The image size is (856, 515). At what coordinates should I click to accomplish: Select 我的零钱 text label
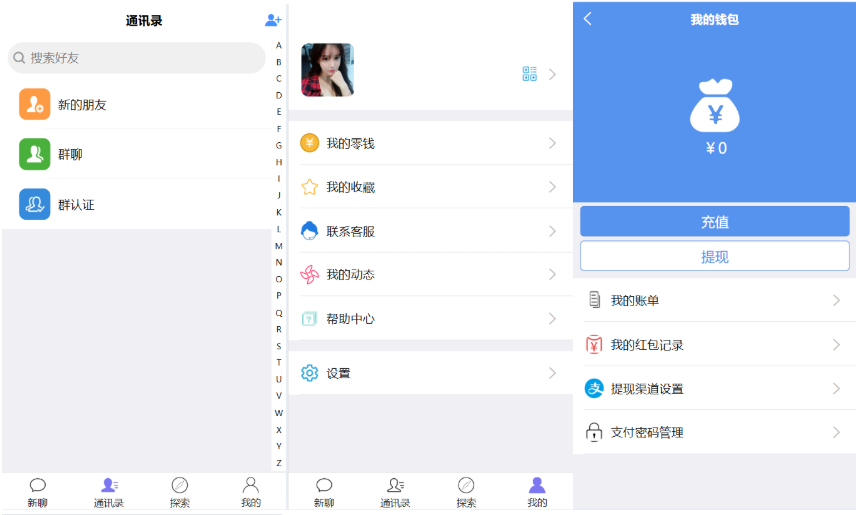[350, 144]
